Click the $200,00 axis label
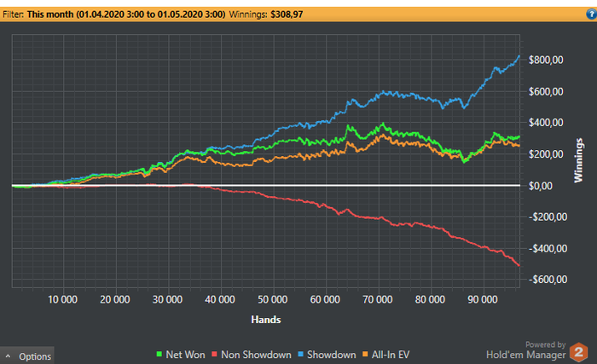597x364 pixels. pyautogui.click(x=546, y=154)
